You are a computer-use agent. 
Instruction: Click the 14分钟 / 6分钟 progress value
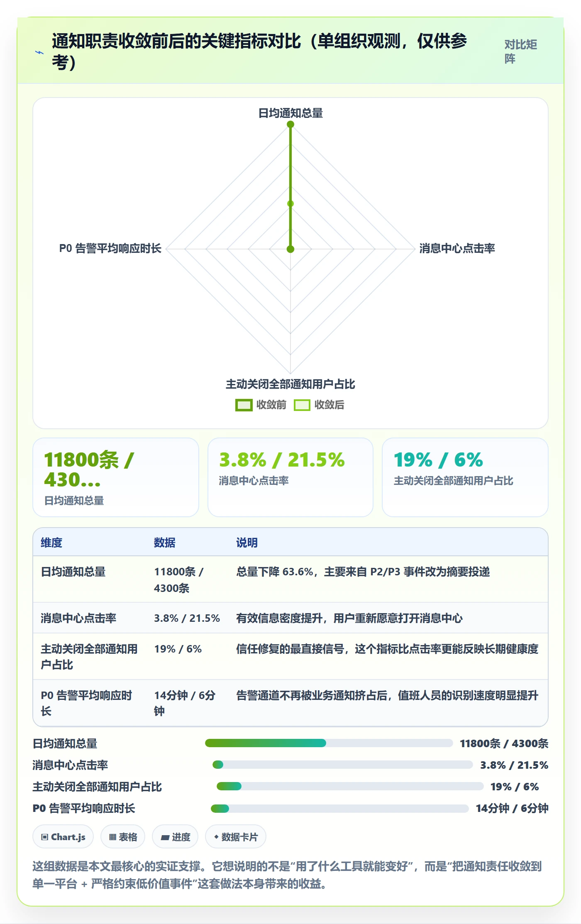[x=512, y=808]
